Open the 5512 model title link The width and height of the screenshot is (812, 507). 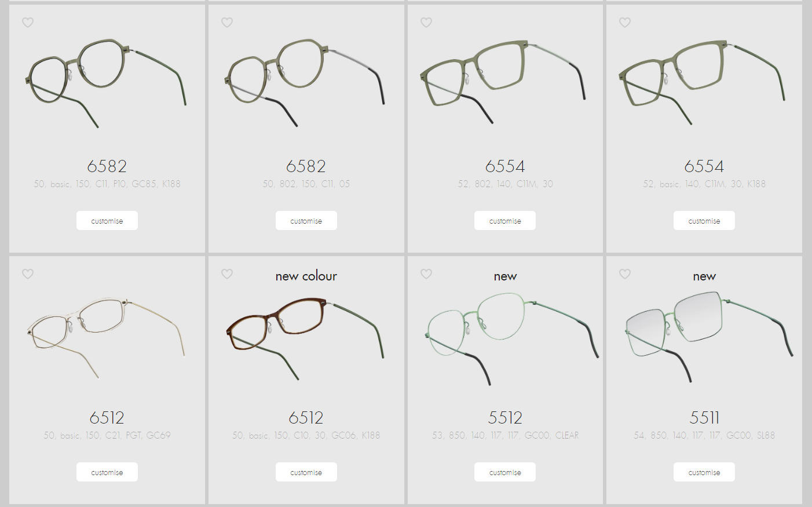pos(505,418)
